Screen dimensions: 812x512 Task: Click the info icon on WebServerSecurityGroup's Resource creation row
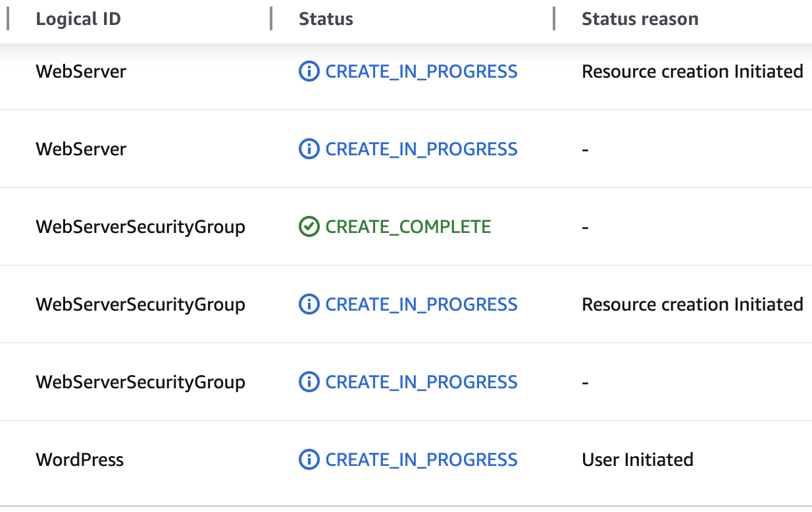click(x=309, y=304)
